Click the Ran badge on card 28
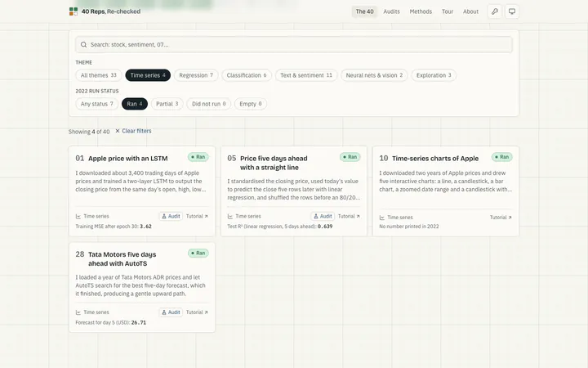Screen dimensions: 588x368 pyautogui.click(x=198, y=253)
